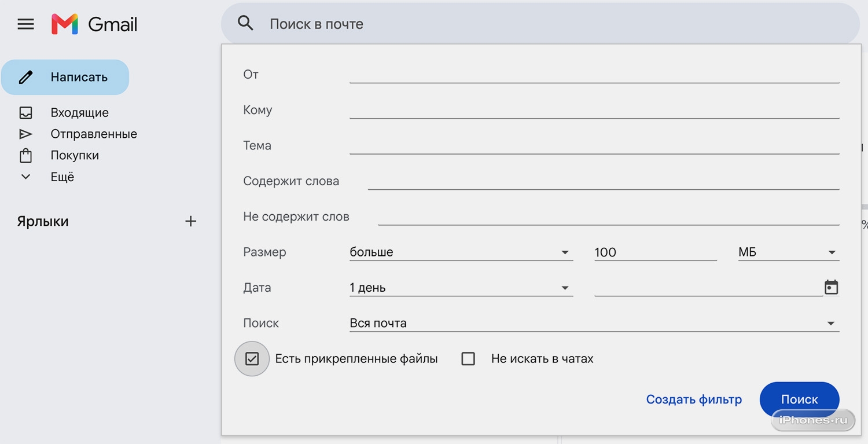Click Написать compose button
Viewport: 868px width, 444px height.
tap(65, 77)
